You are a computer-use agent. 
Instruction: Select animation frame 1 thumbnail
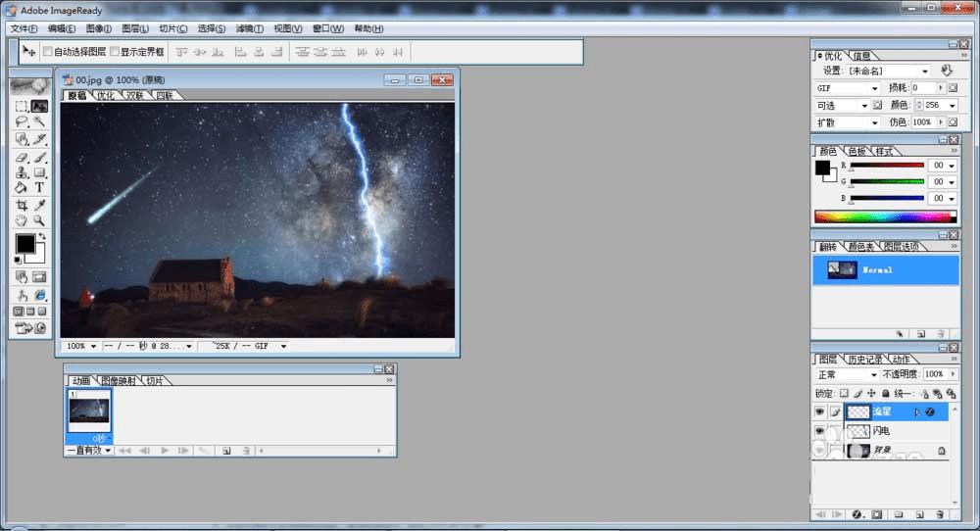coord(89,410)
